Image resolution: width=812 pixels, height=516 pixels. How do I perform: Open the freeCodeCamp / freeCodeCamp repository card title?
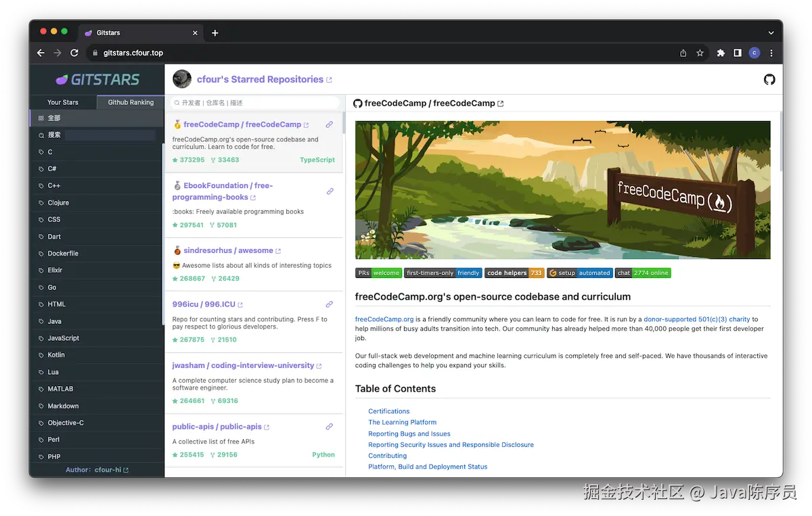(x=242, y=124)
